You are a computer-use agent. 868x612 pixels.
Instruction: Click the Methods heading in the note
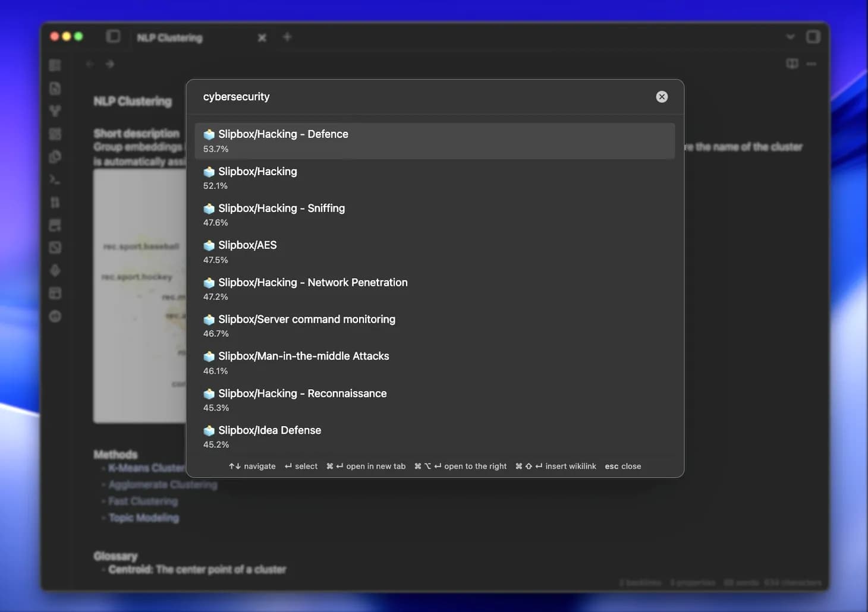point(115,455)
